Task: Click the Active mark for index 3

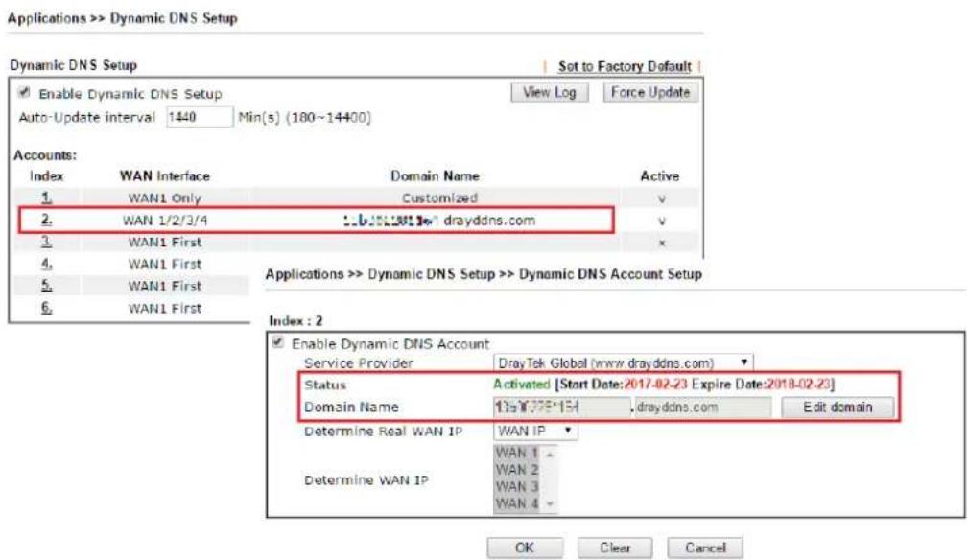Action: (662, 243)
